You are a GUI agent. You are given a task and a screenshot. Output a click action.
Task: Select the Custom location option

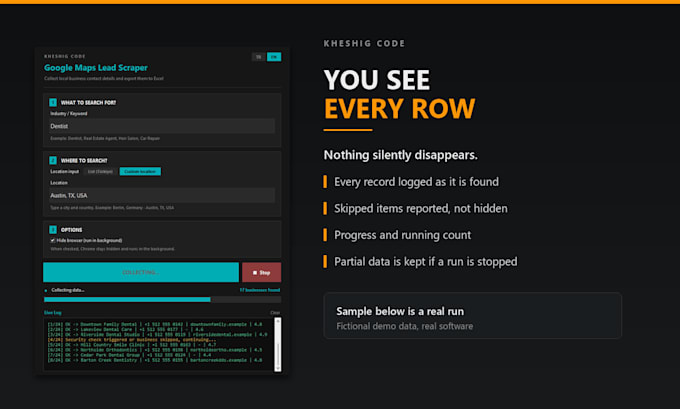tap(140, 172)
